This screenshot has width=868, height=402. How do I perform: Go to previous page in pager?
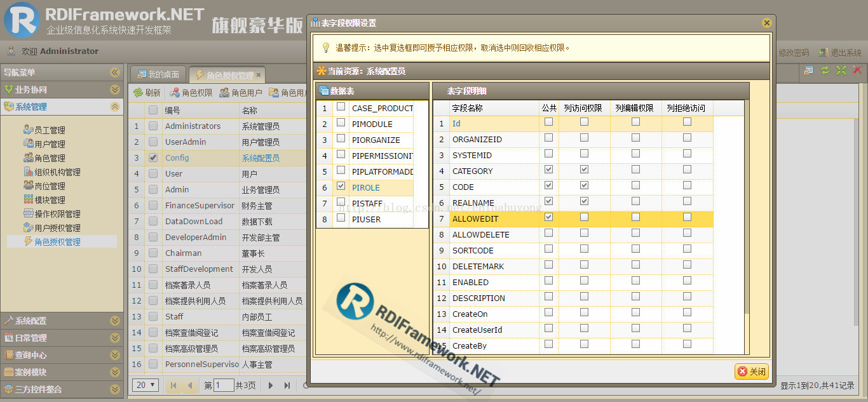click(189, 385)
